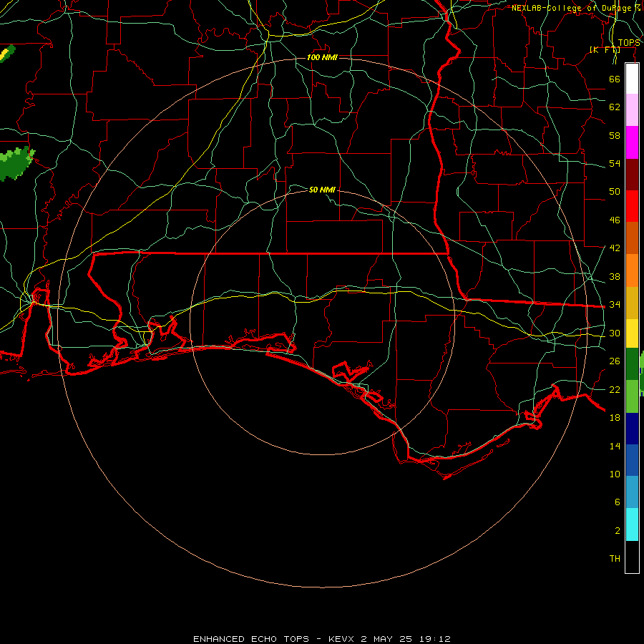Click the magenta 58 kft legend swatch
The height and width of the screenshot is (644, 644).
click(x=632, y=142)
